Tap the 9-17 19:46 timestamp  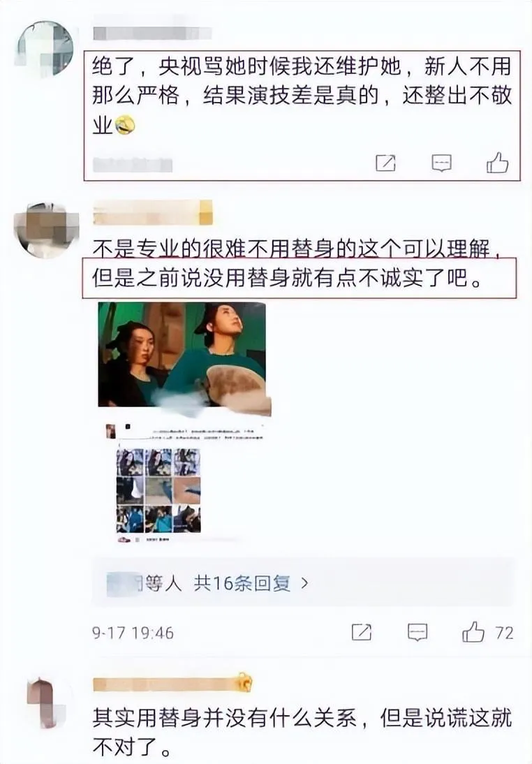coord(133,633)
